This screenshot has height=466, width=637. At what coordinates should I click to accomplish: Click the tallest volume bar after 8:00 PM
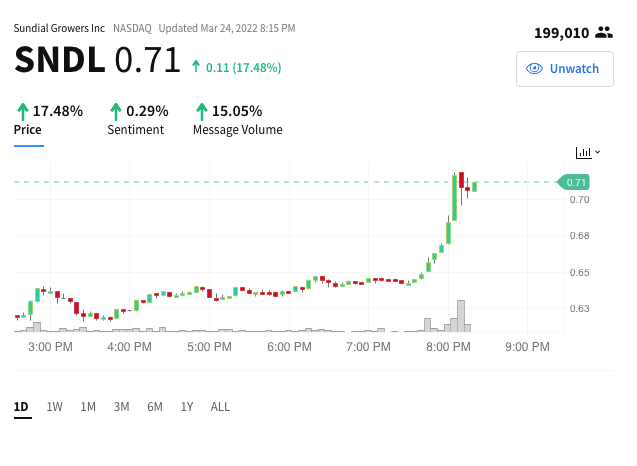coord(461,316)
